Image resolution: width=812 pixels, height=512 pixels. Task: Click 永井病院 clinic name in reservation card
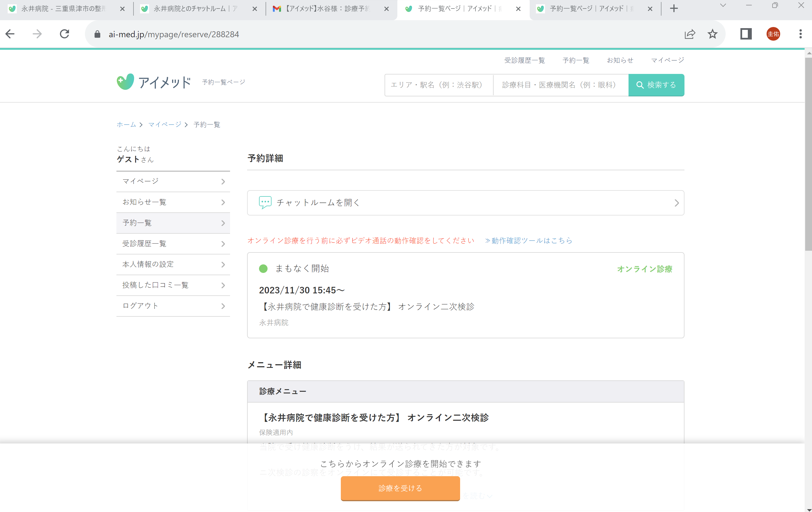pos(274,323)
